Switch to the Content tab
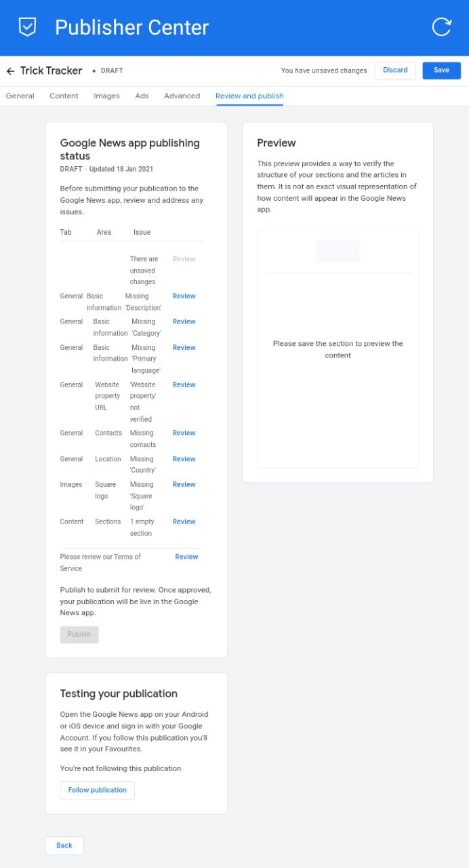 coord(64,96)
